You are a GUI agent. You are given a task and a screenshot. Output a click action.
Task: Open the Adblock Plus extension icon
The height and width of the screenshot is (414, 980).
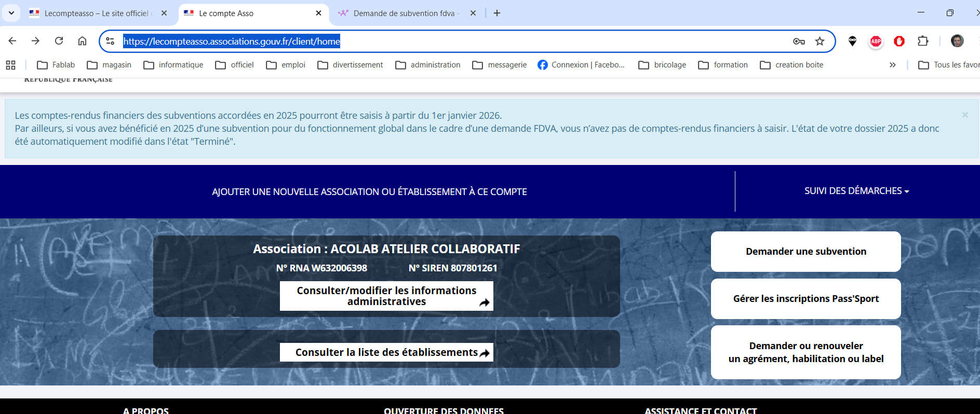point(876,42)
